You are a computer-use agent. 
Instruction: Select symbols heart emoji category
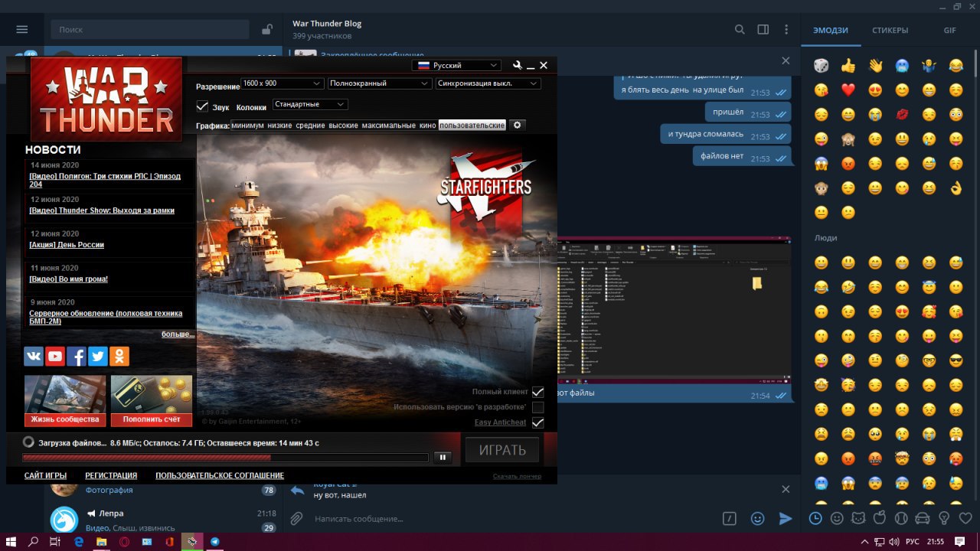pos(965,518)
